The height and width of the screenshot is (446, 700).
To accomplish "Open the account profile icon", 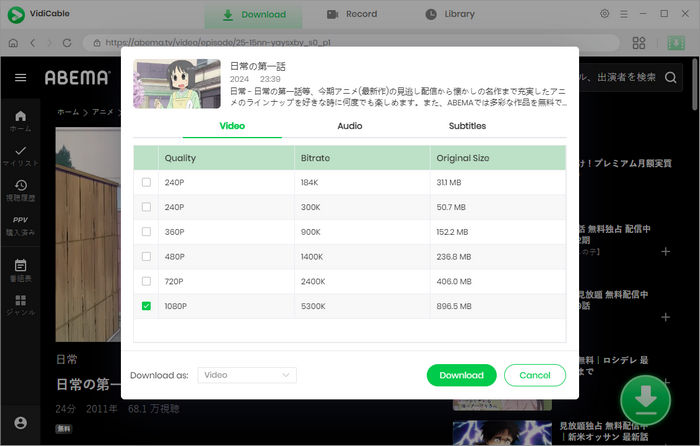I will click(x=21, y=422).
